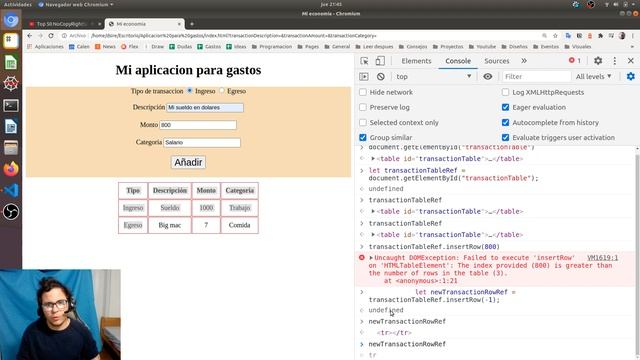Screen dimensions: 640x360
Task: Open LibreOffice Calc from the dock
Action: (11, 62)
